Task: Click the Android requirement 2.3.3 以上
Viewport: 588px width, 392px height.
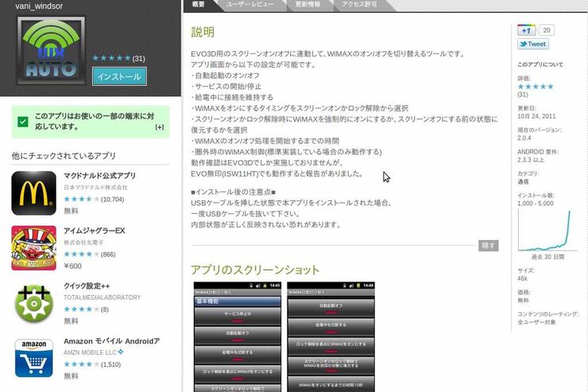Action: click(531, 160)
